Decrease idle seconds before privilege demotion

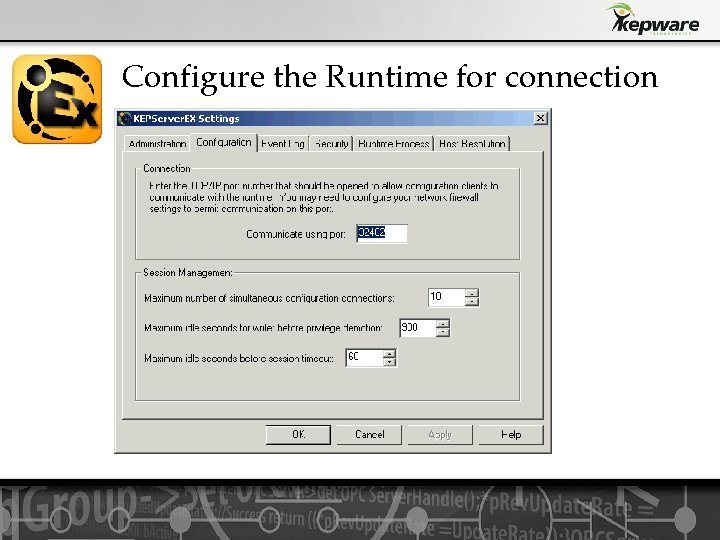(443, 332)
